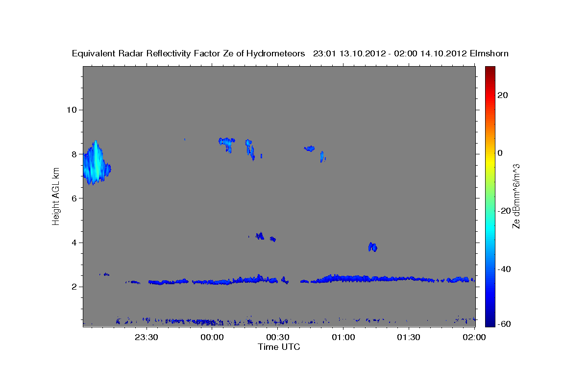
Task: Click the colorbar value '0'
Action: [x=500, y=153]
